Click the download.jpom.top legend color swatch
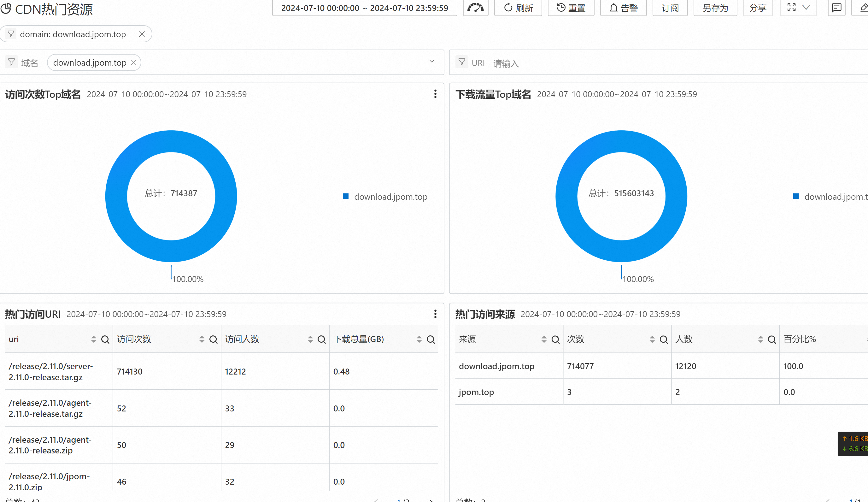This screenshot has height=502, width=868. point(345,196)
